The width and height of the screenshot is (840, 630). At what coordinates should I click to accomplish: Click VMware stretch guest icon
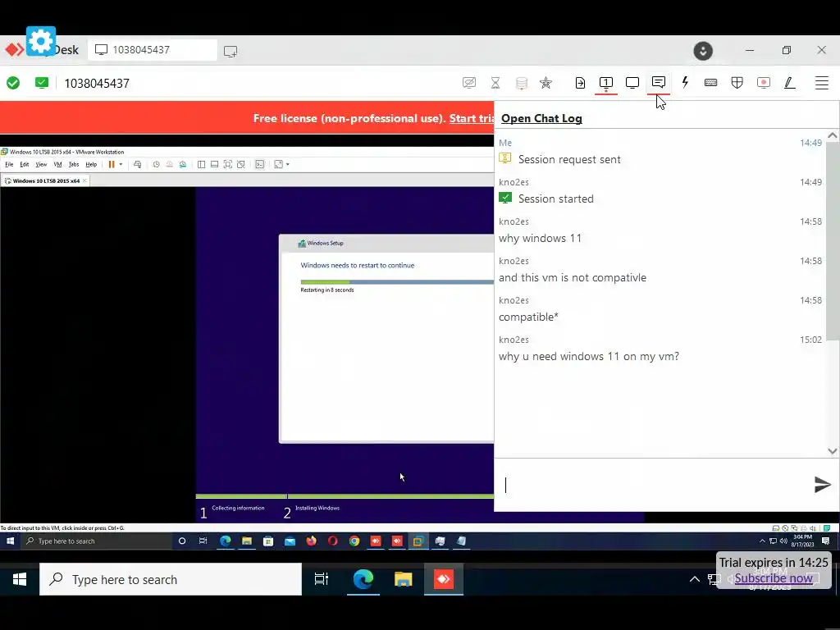(279, 164)
